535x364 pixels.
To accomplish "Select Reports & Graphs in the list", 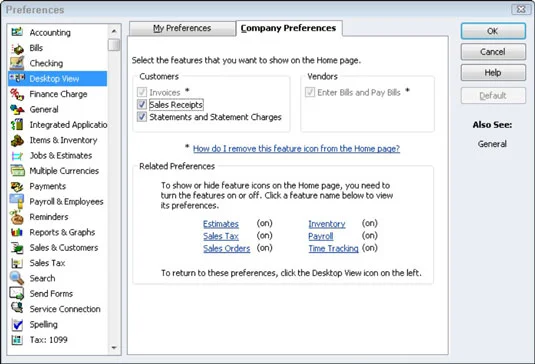I will [x=62, y=232].
